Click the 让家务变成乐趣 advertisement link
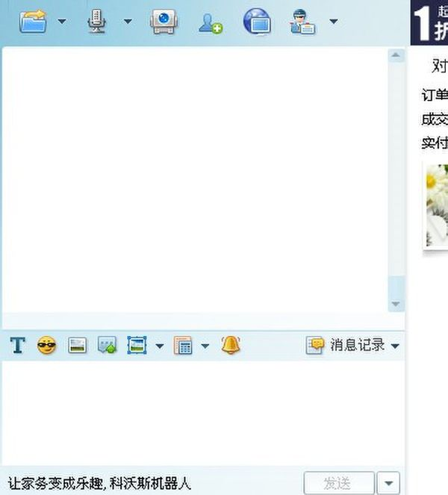Screen dimensions: 448x495 click(x=99, y=483)
